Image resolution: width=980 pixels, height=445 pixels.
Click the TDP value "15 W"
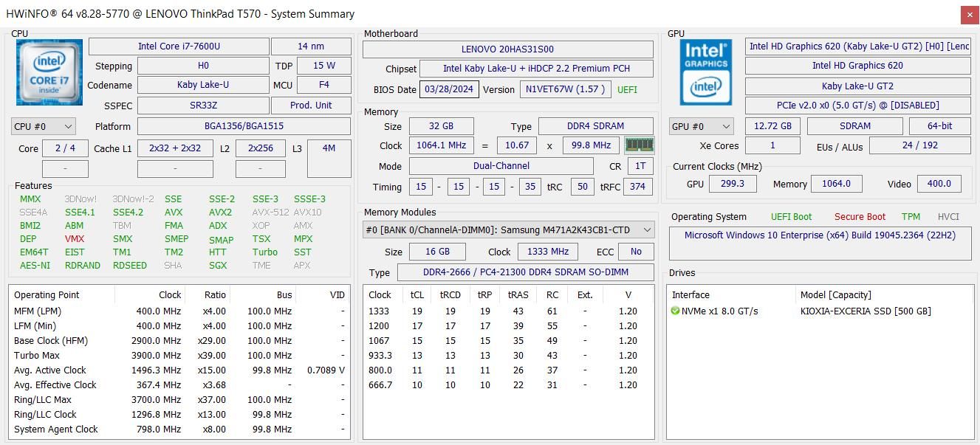(324, 66)
